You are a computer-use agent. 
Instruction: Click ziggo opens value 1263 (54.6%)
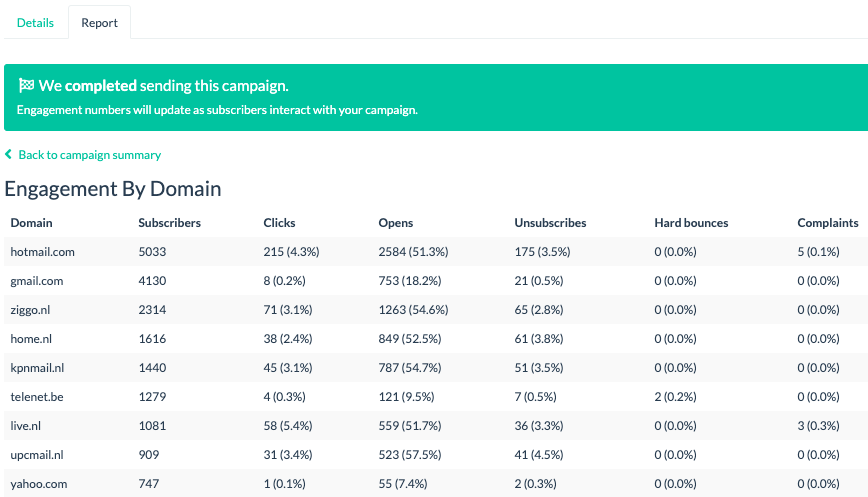414,310
